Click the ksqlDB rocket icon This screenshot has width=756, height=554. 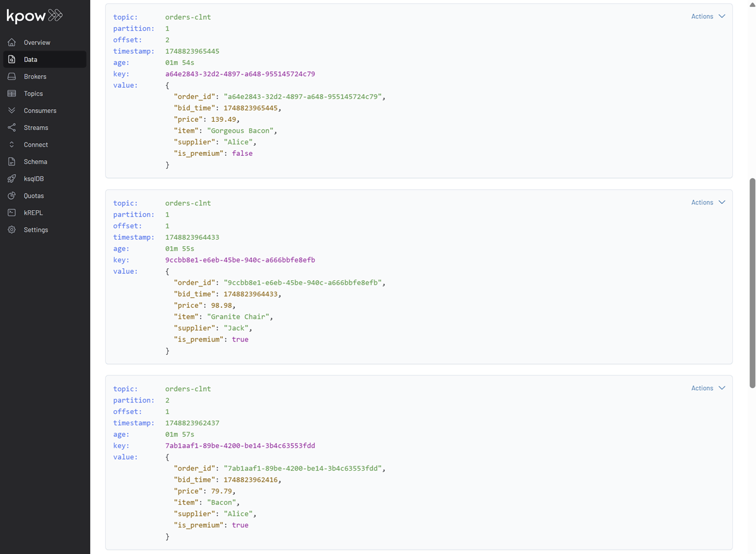pyautogui.click(x=11, y=179)
